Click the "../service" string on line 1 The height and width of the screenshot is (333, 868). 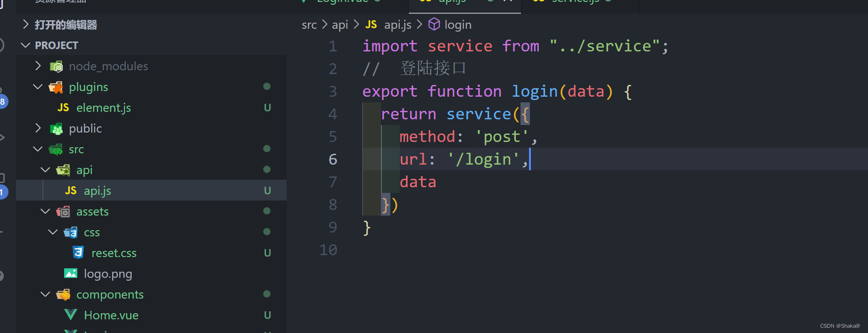click(604, 46)
